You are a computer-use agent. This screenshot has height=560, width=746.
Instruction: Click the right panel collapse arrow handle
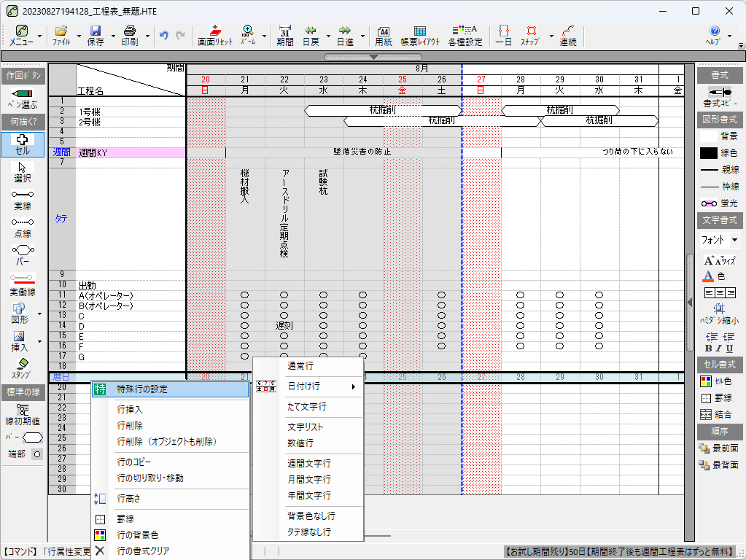[689, 302]
